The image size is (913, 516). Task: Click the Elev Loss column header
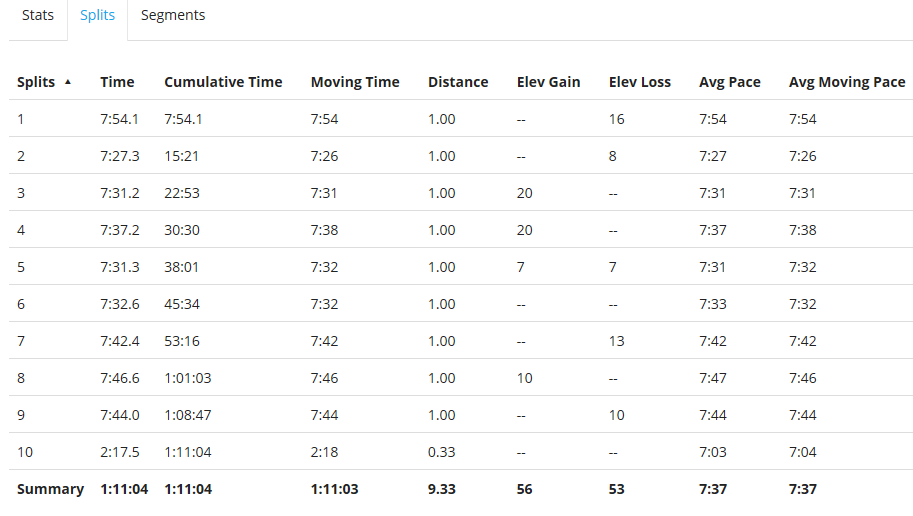(640, 82)
